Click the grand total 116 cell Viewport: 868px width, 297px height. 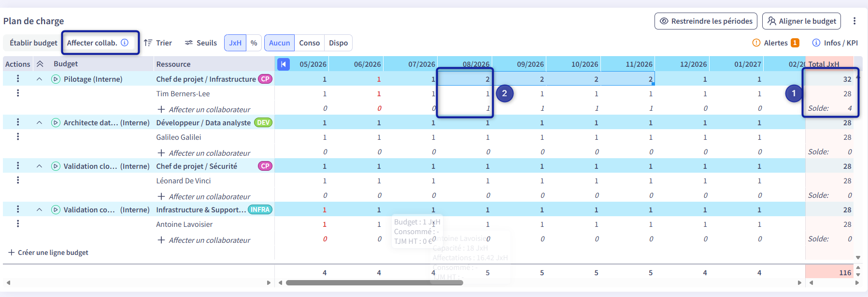(x=829, y=272)
